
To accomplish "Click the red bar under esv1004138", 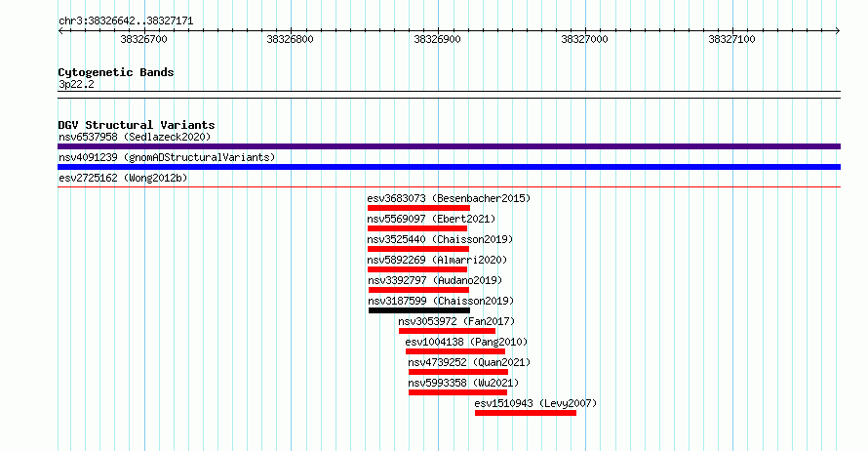I will (x=455, y=351).
